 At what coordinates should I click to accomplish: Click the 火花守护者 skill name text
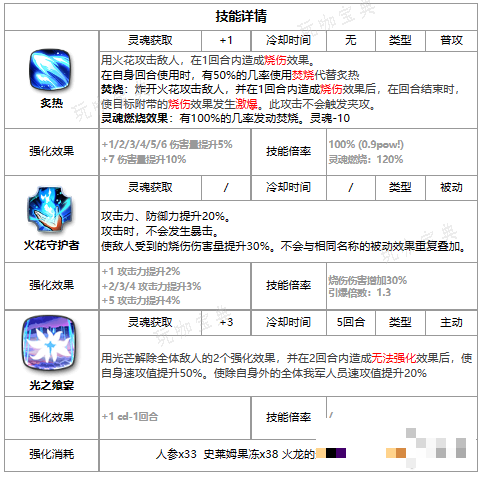51,245
